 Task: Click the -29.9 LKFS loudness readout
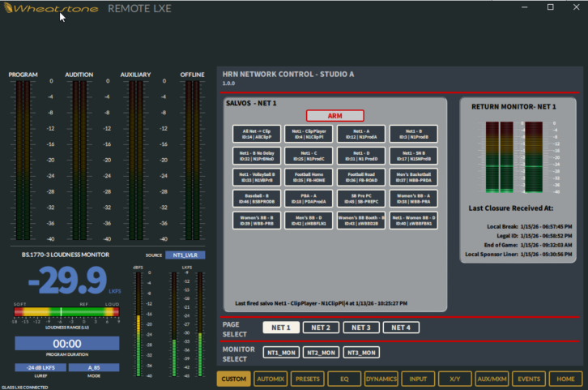[68, 281]
